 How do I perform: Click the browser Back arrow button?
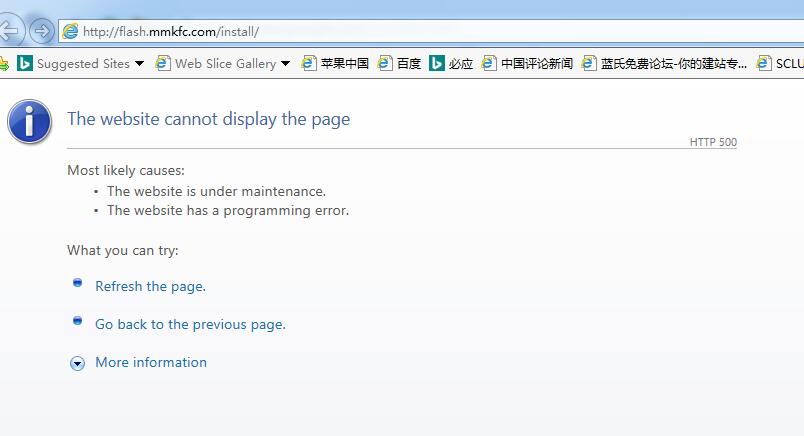9,31
